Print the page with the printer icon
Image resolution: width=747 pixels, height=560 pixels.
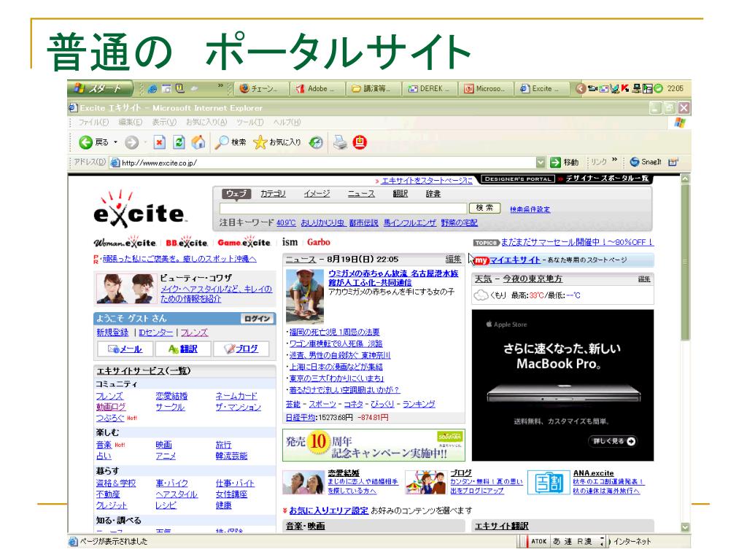tap(340, 142)
